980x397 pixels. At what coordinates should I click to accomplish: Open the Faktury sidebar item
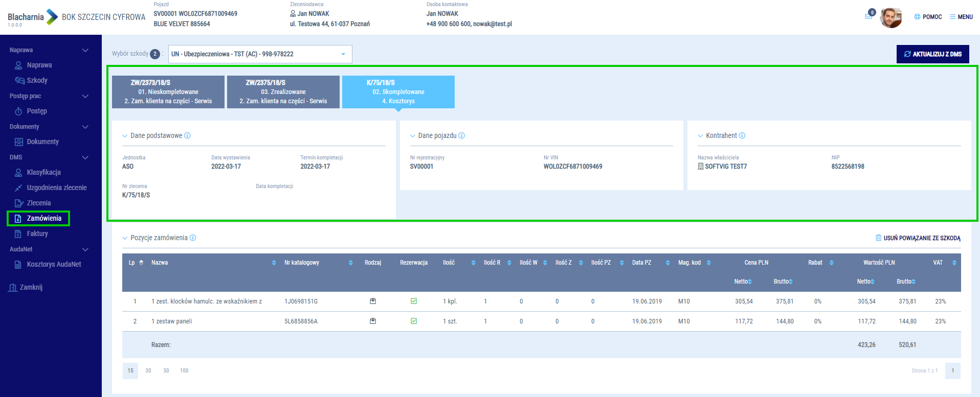tap(37, 234)
